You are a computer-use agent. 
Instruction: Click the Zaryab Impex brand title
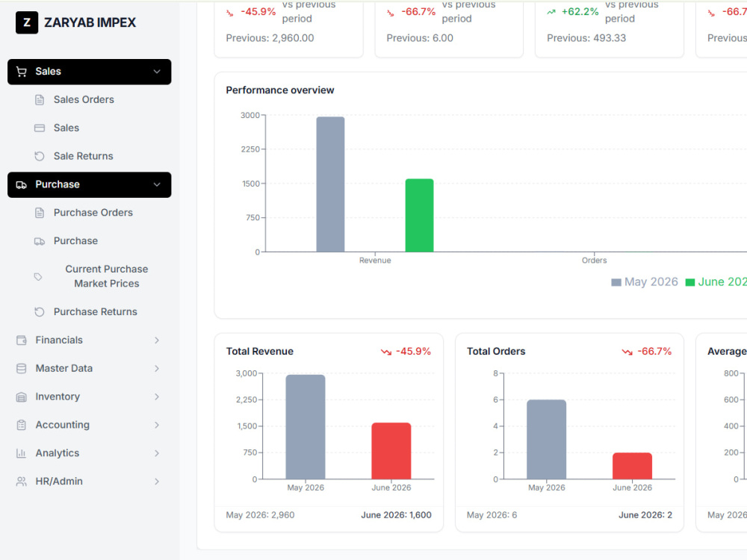click(x=90, y=22)
